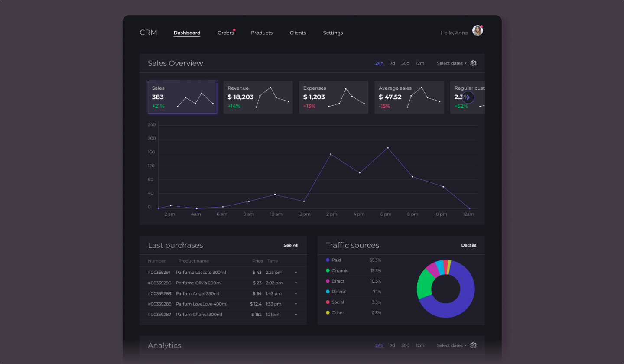Image resolution: width=624 pixels, height=364 pixels.
Task: Open the Settings tab
Action: click(333, 33)
